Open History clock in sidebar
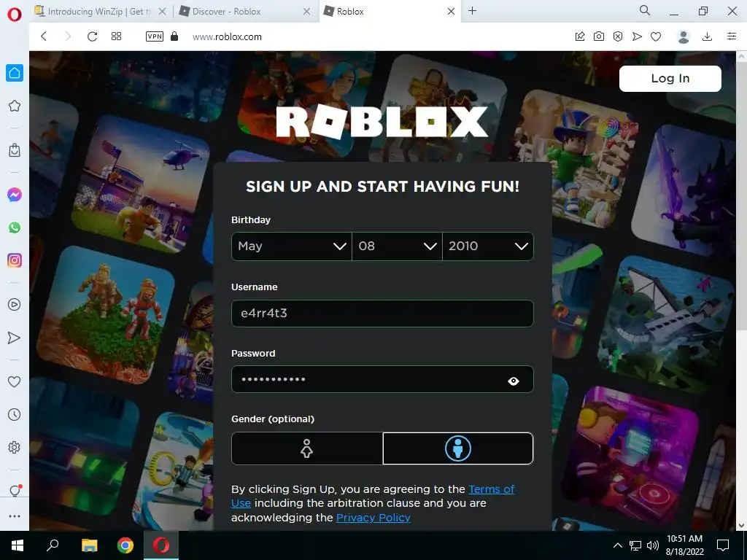 15,415
